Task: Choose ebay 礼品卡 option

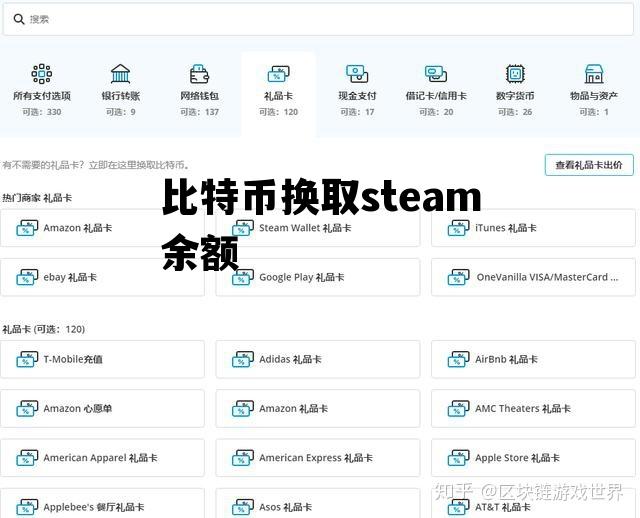Action: [x=102, y=277]
